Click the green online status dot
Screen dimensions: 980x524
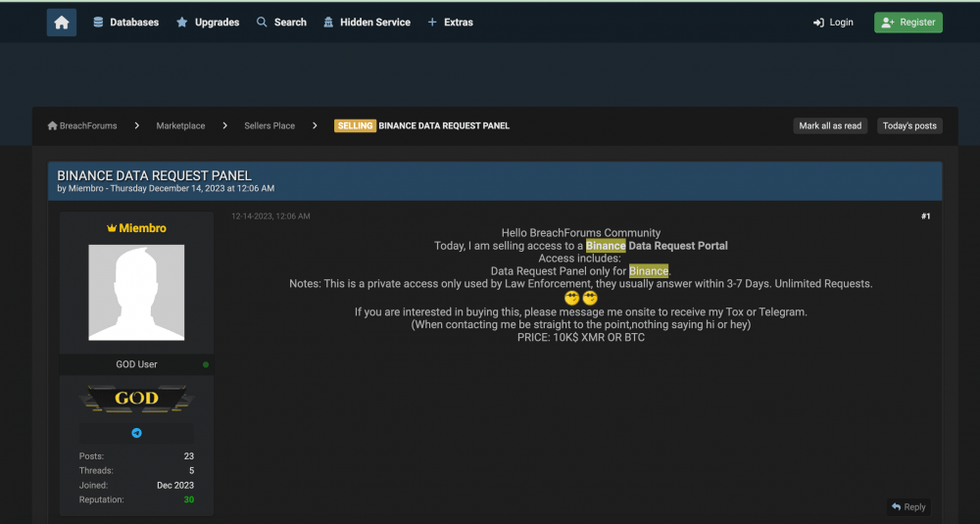[x=206, y=364]
